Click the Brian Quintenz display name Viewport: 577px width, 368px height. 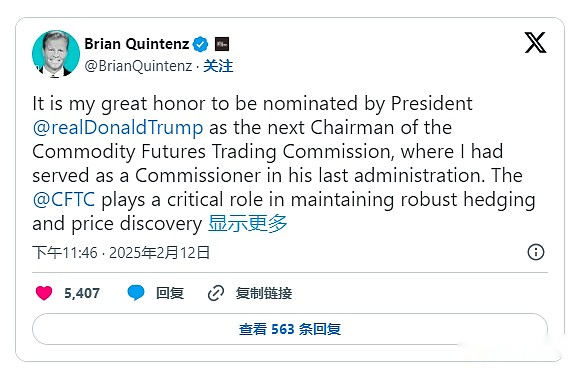137,44
